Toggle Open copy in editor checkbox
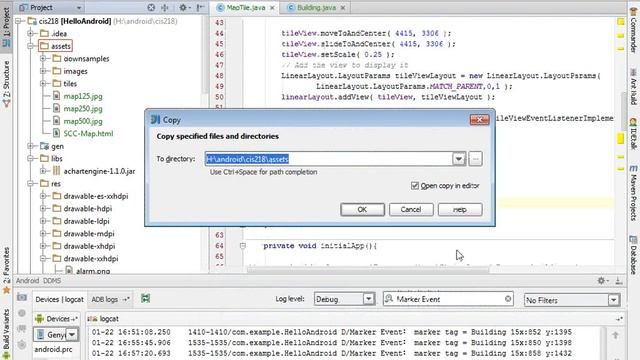Image resolution: width=640 pixels, height=360 pixels. click(415, 186)
